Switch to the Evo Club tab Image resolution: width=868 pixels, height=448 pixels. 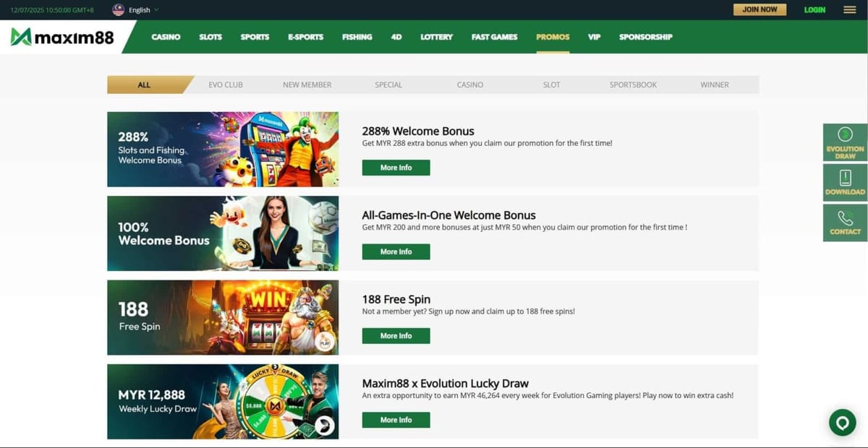coord(226,85)
